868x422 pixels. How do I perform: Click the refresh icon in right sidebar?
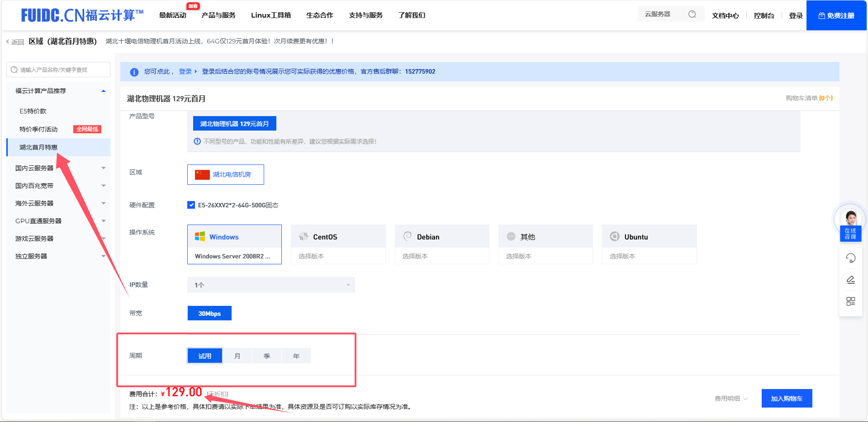(x=850, y=258)
